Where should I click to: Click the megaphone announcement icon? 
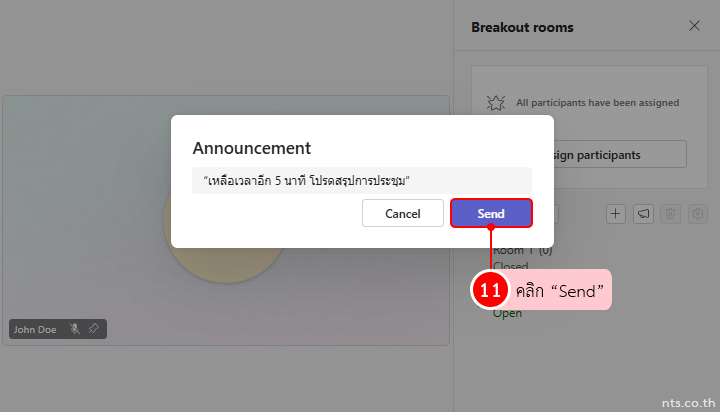tap(644, 213)
